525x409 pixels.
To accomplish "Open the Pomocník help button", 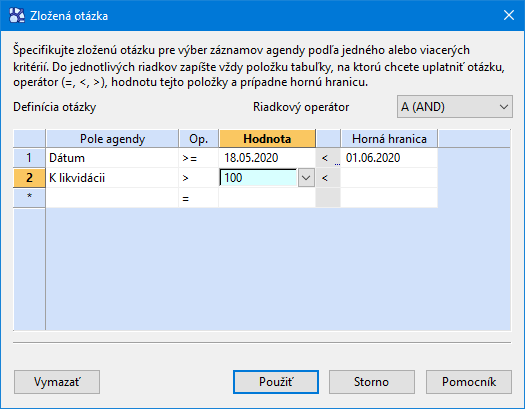I will (x=469, y=382).
